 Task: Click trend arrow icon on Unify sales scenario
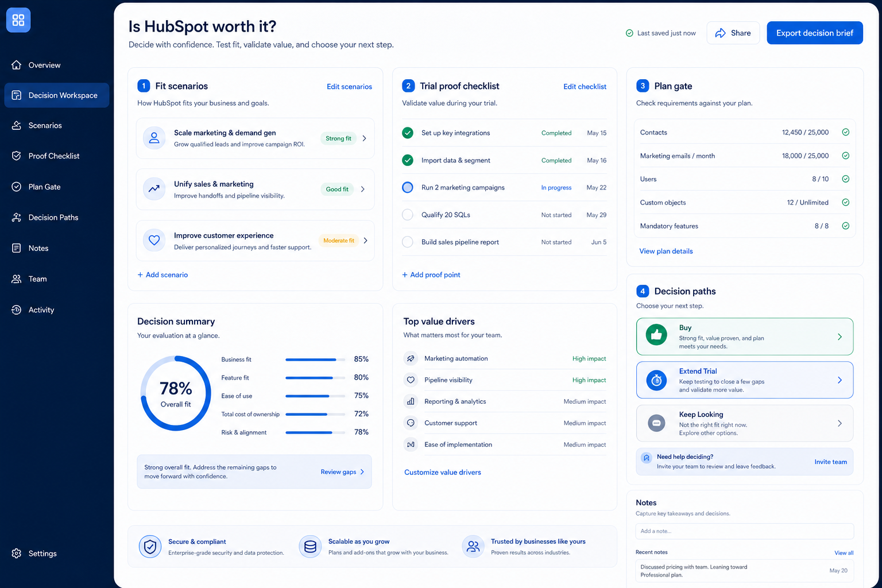pos(154,189)
